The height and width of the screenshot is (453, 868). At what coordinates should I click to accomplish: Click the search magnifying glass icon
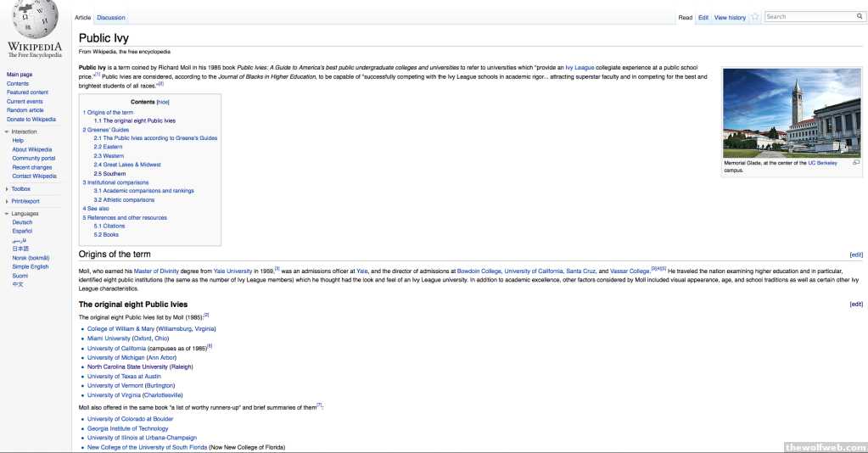859,16
